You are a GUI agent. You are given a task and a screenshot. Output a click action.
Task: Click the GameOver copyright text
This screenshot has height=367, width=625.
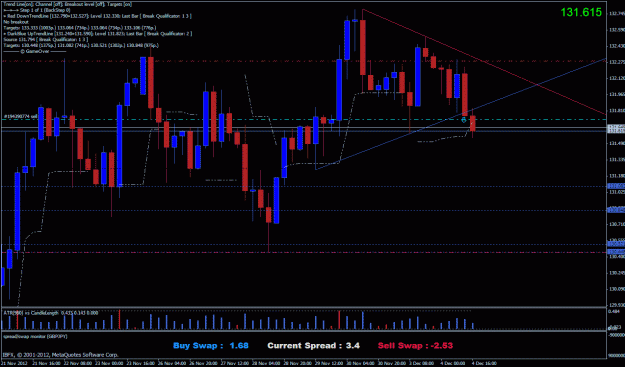34,51
